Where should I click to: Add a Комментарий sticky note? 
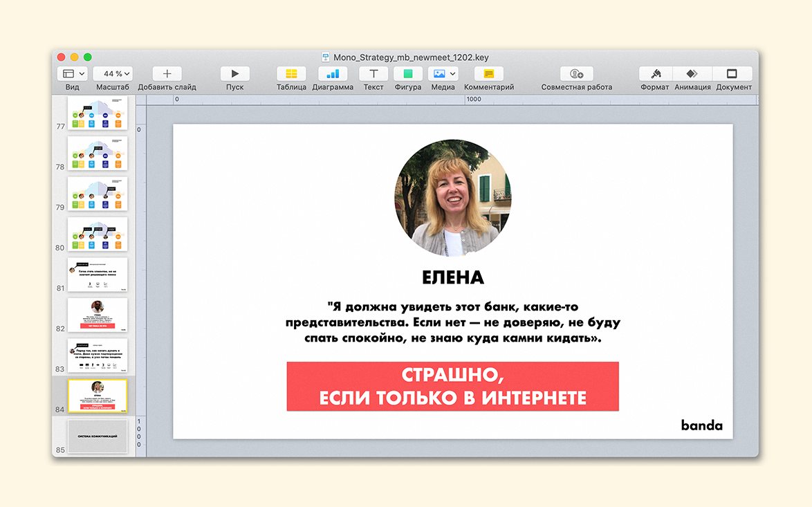coord(488,74)
